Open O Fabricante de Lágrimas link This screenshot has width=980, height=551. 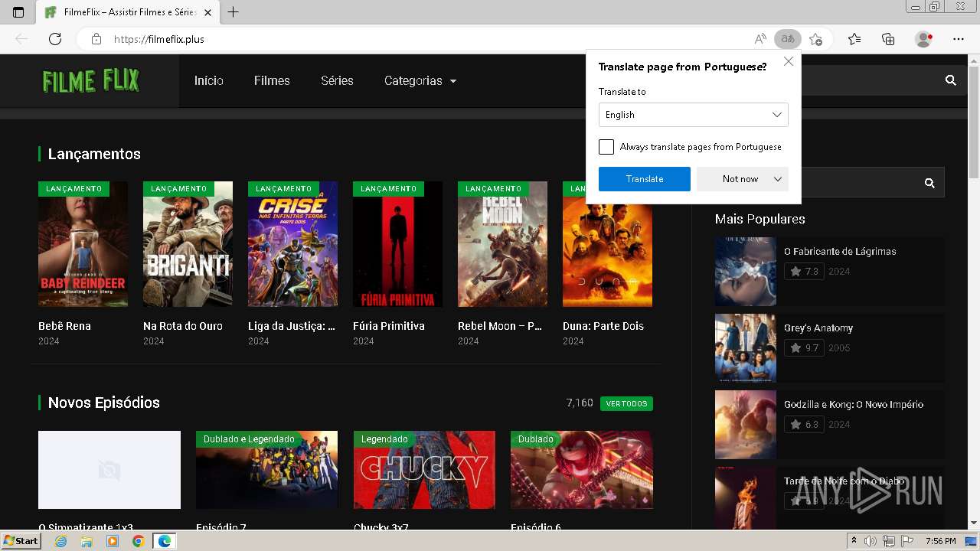(840, 251)
